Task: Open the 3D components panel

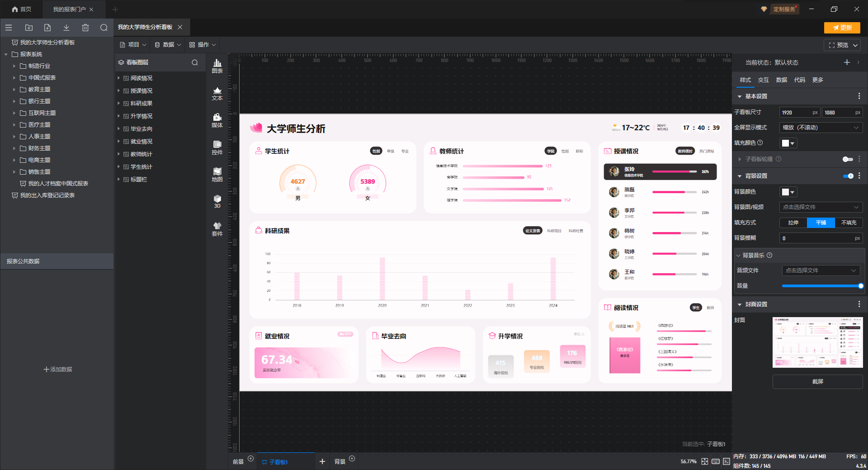Action: (x=217, y=201)
